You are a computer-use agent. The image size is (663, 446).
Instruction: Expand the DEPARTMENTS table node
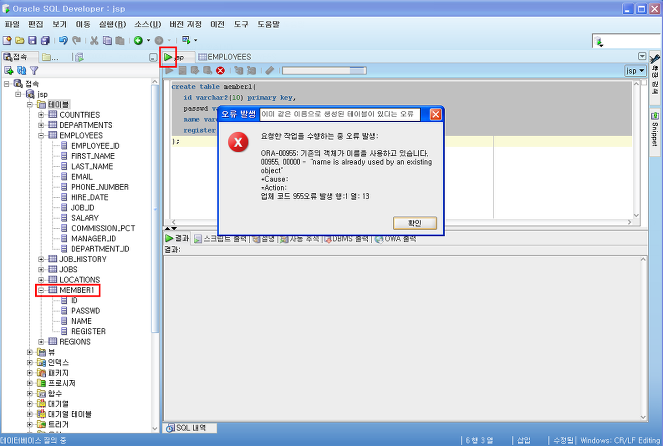(41, 125)
